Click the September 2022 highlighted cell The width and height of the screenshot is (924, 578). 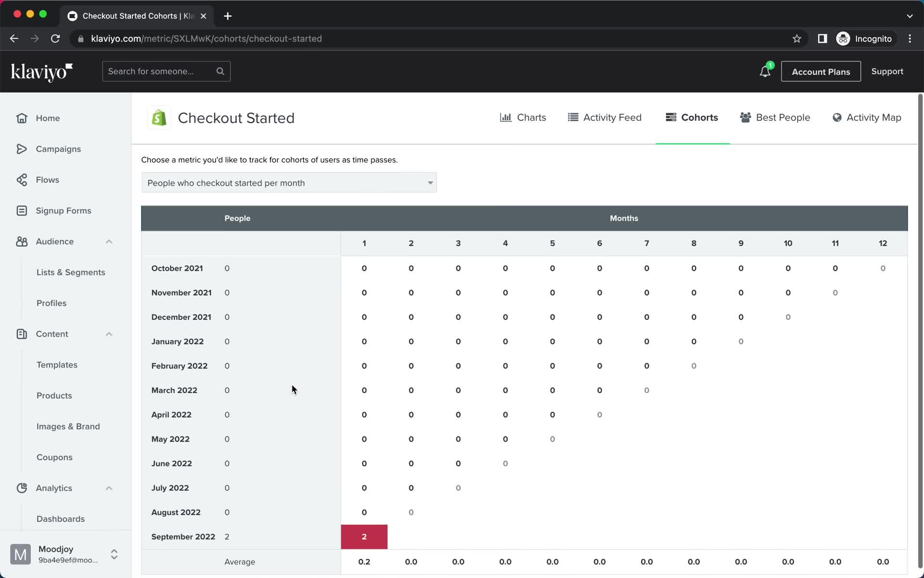point(364,536)
